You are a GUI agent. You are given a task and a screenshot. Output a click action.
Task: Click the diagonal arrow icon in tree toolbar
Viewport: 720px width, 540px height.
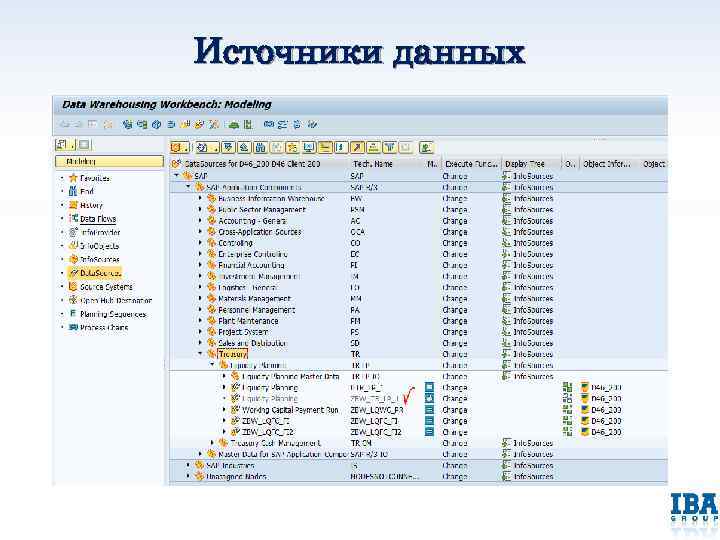357,147
